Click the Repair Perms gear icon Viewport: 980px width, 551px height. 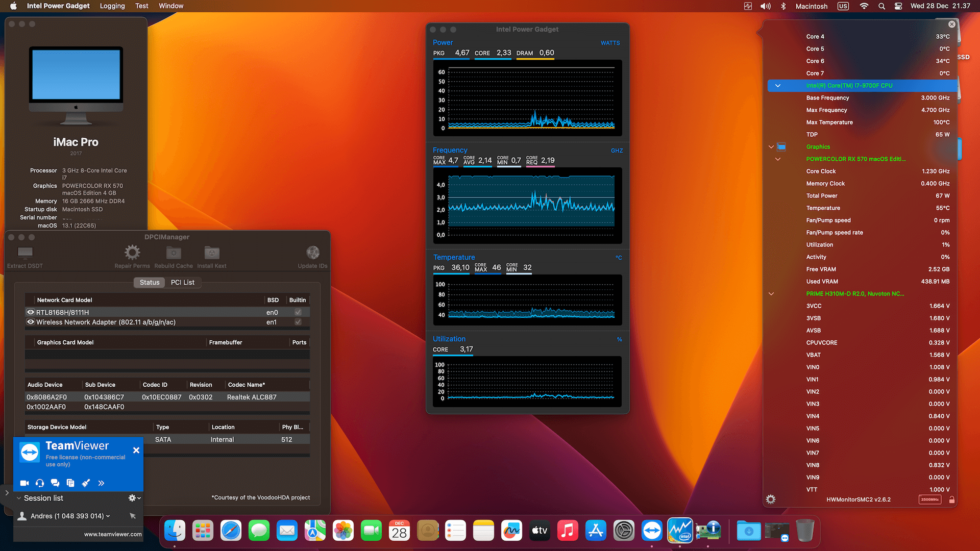click(x=132, y=252)
